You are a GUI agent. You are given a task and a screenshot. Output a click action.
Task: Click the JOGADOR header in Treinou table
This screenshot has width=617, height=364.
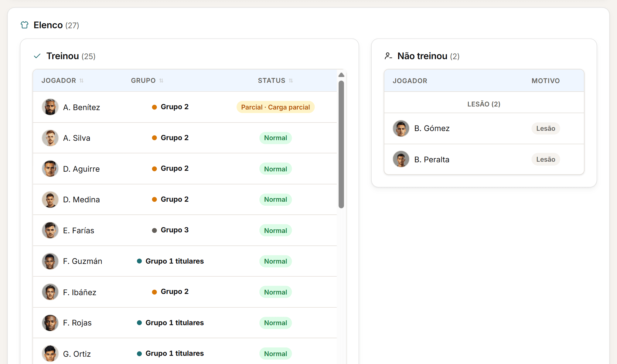click(x=59, y=80)
